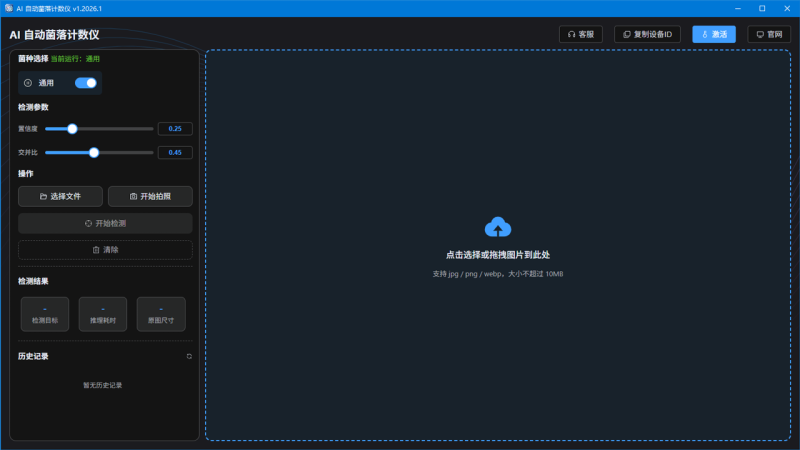
Task: Click the supported formats jpg / png / webp hint
Action: 498,274
